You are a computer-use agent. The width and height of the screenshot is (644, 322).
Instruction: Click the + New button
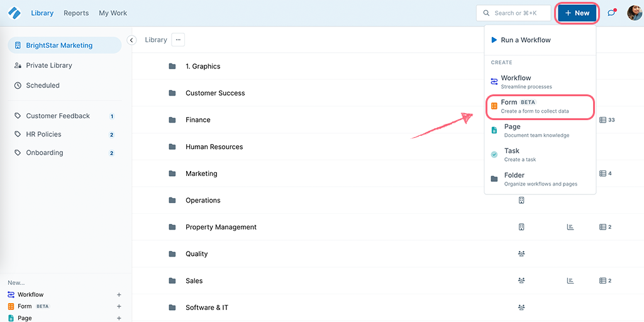coord(577,13)
